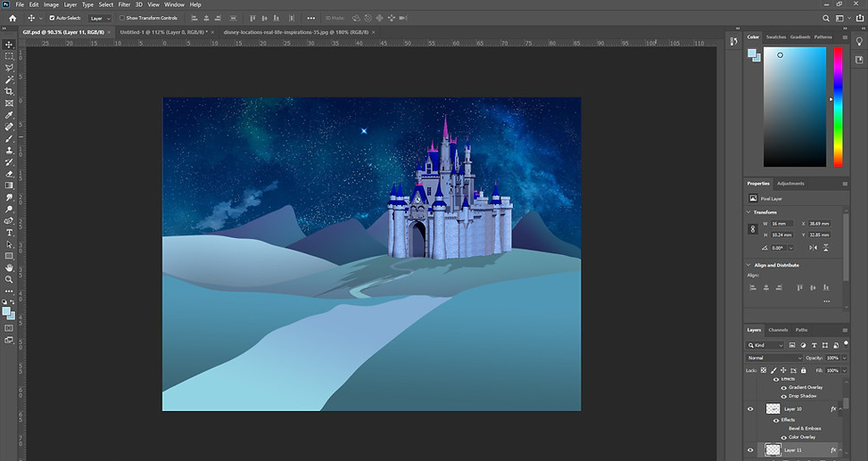Viewport: 868px width, 461px height.
Task: Filter layers by type layers icon
Action: [x=814, y=345]
